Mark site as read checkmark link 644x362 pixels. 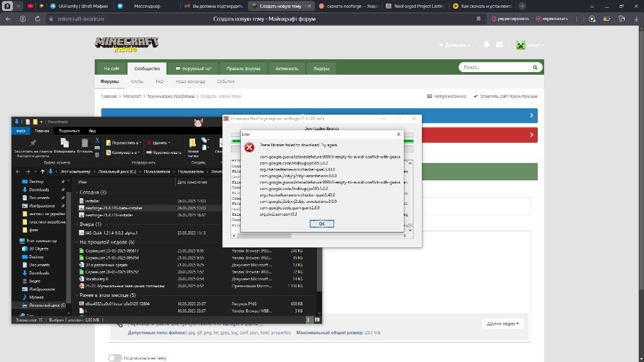point(505,96)
